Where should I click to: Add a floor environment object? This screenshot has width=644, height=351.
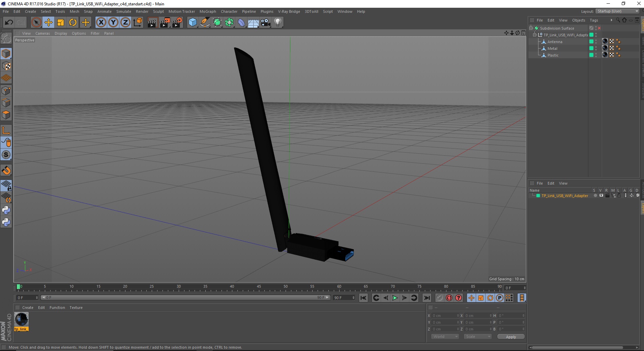(254, 23)
